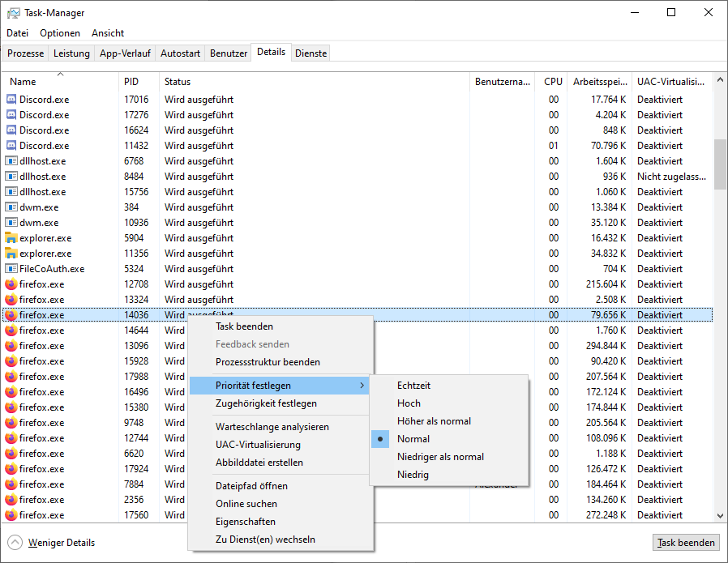Click Firefox icon for PID 13324
728x563 pixels.
coord(11,299)
